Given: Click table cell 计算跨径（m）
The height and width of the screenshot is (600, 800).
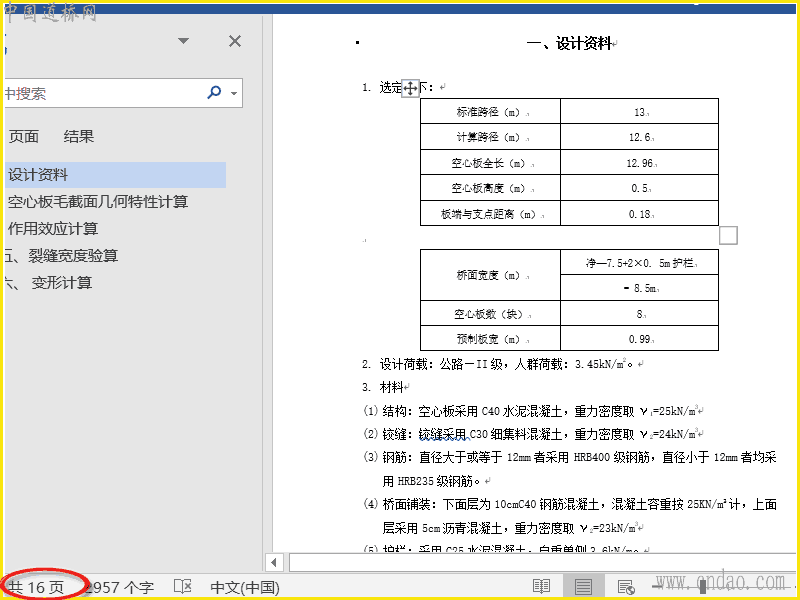Looking at the screenshot, I should click(490, 137).
